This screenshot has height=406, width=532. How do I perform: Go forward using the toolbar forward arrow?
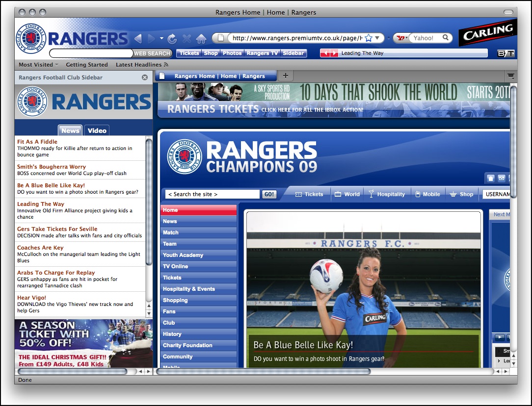(151, 38)
